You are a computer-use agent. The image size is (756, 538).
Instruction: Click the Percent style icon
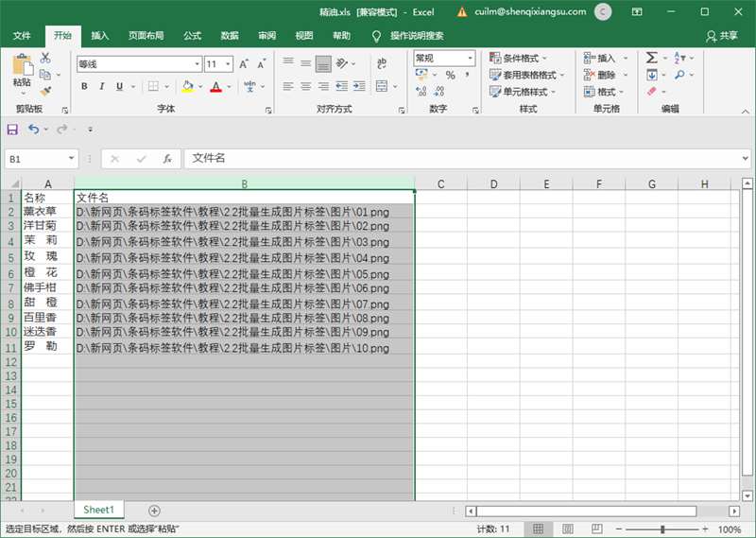pos(451,75)
